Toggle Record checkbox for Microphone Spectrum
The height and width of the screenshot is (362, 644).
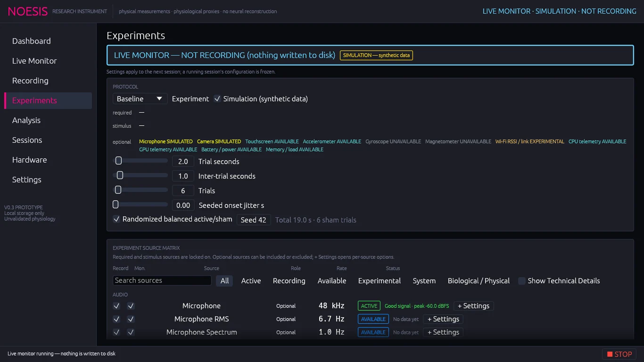116,332
